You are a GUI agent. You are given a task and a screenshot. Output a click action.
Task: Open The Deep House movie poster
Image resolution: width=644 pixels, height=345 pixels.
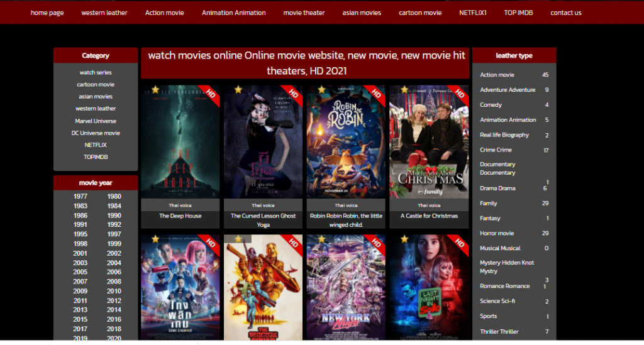pyautogui.click(x=180, y=142)
